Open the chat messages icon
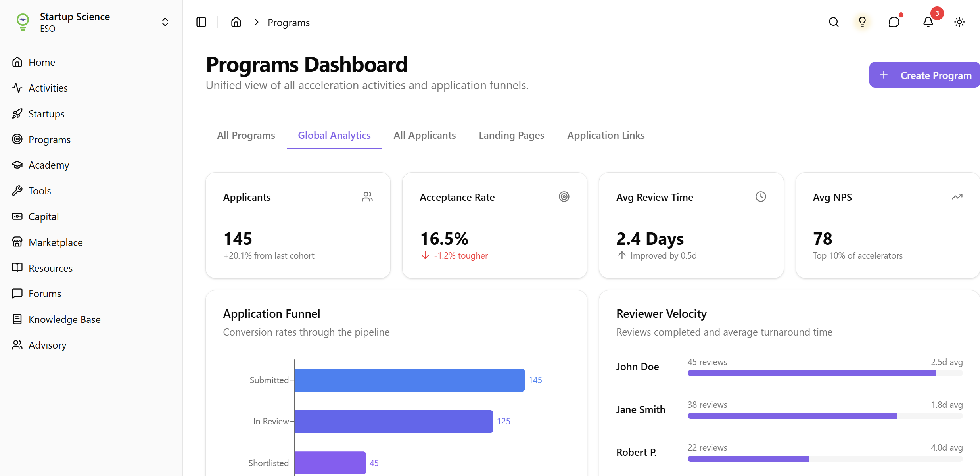 [894, 22]
